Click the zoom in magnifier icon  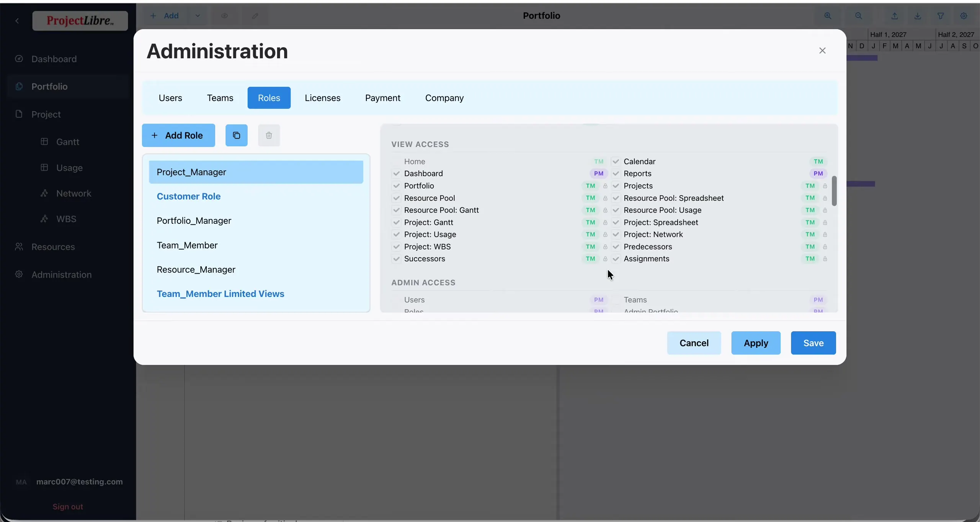(x=828, y=16)
